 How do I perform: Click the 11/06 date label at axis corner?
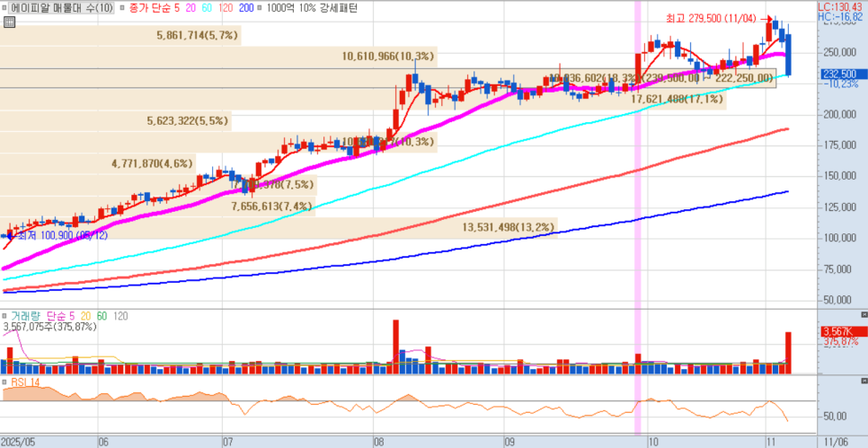(834, 443)
